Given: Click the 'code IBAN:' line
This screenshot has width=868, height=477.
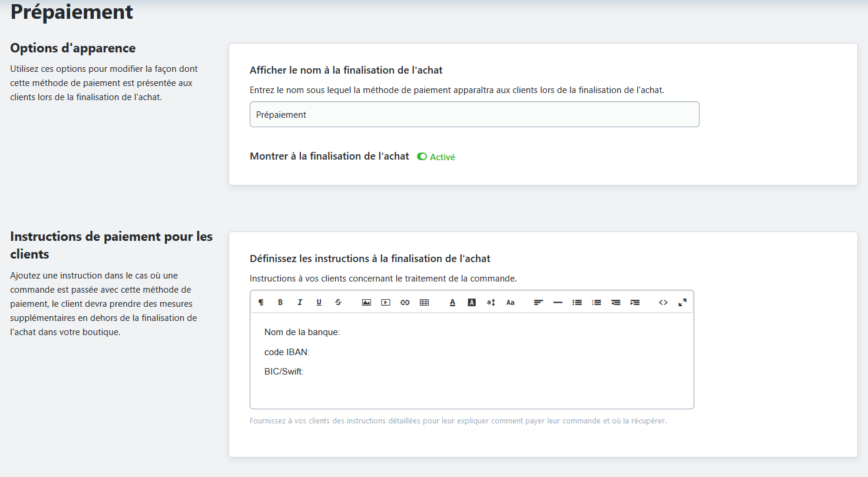Looking at the screenshot, I should (x=287, y=352).
